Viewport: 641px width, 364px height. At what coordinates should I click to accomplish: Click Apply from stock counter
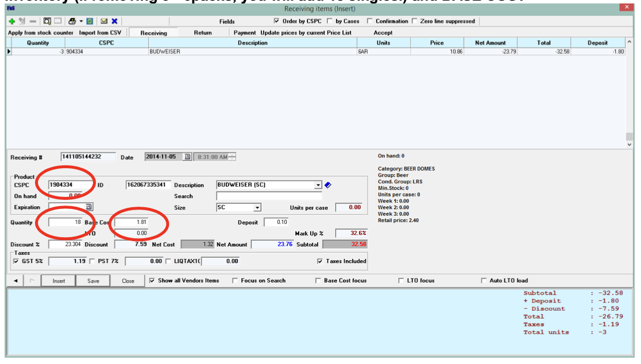(x=40, y=33)
